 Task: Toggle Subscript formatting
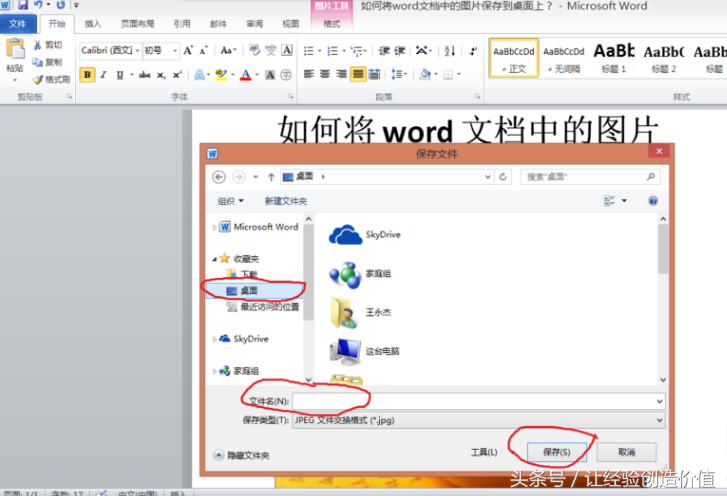[161, 75]
